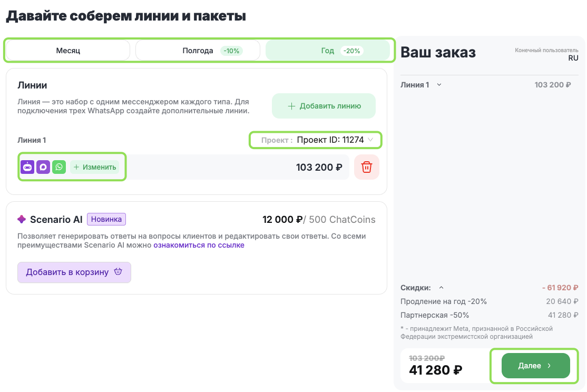Click the arrow icon on the Далее button
The height and width of the screenshot is (392, 587).
tap(549, 366)
